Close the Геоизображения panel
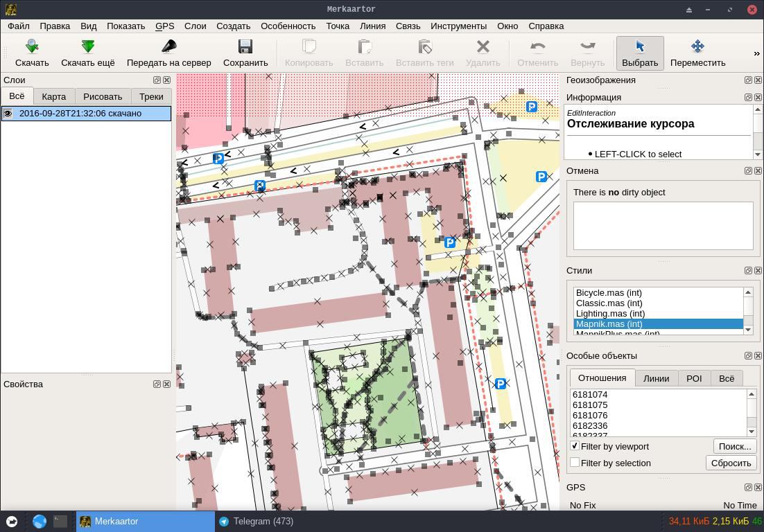Screen dimensions: 764x532 (758, 80)
